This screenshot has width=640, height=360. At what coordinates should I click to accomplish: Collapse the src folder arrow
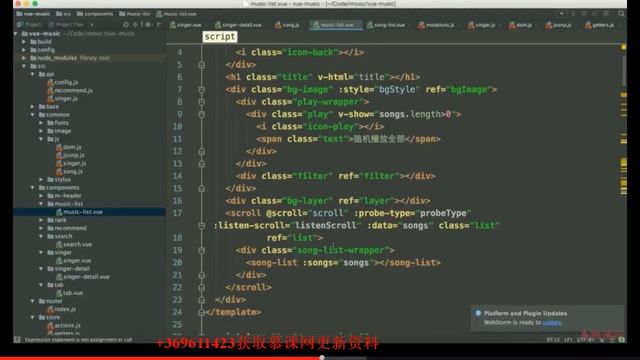point(24,66)
